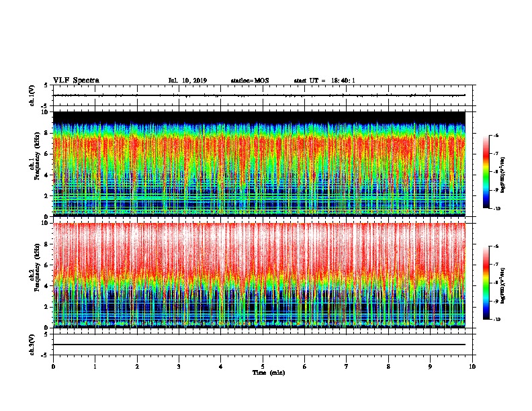Click the ch.2 spectrogram color scale bar
Image resolution: width=532 pixels, height=411 pixels.
coord(486,283)
